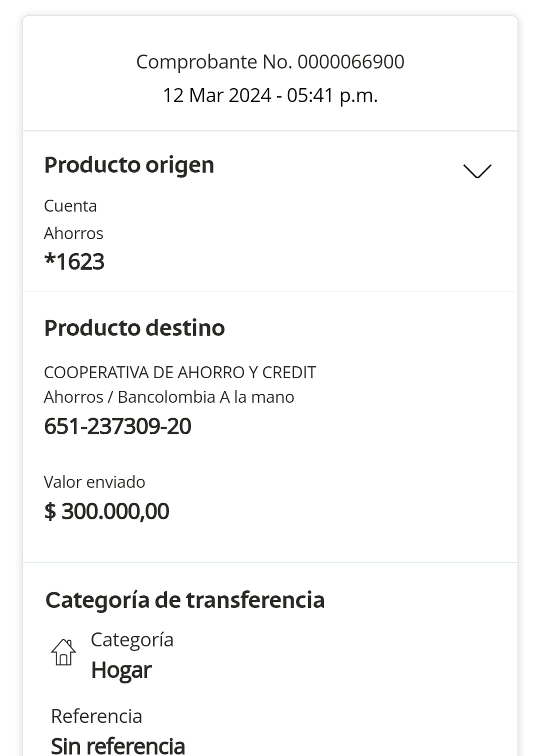Tap the Producto destino heading

coord(134,328)
